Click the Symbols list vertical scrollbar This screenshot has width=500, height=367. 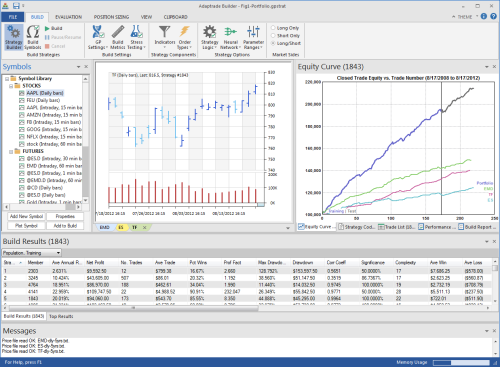86,139
